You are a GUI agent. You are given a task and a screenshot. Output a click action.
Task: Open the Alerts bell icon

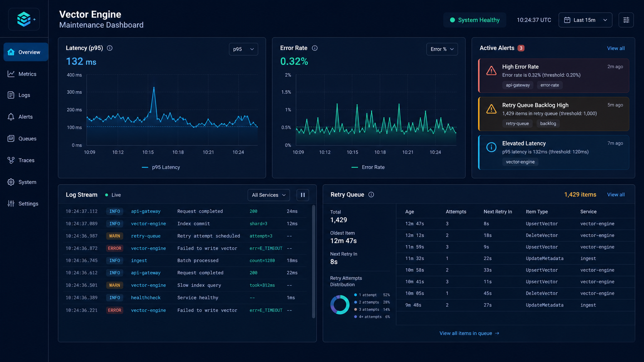tap(11, 117)
